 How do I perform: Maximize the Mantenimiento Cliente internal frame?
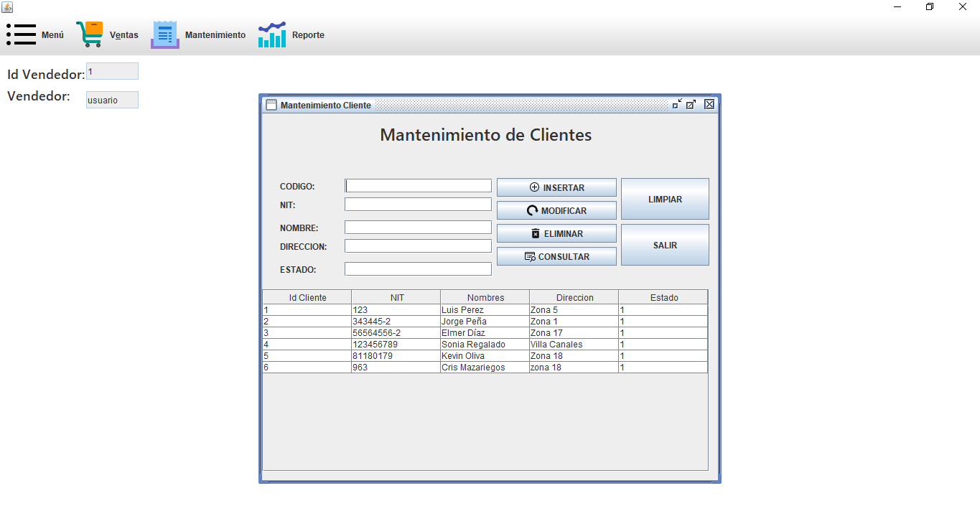tap(691, 104)
